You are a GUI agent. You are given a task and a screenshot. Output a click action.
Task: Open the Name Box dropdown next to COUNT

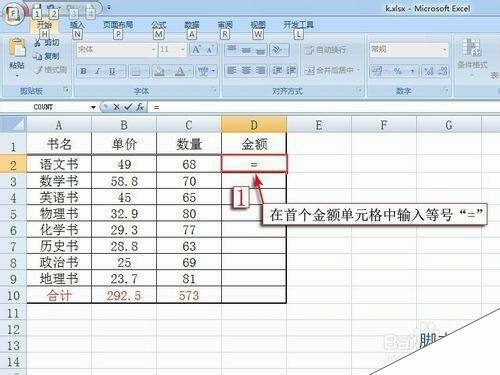(x=93, y=107)
